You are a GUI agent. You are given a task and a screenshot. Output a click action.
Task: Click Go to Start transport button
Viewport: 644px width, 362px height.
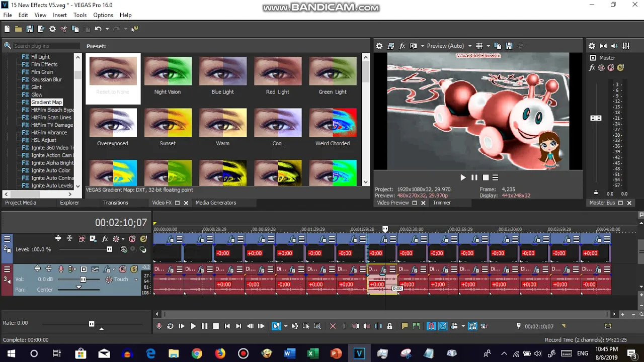pos(227,326)
